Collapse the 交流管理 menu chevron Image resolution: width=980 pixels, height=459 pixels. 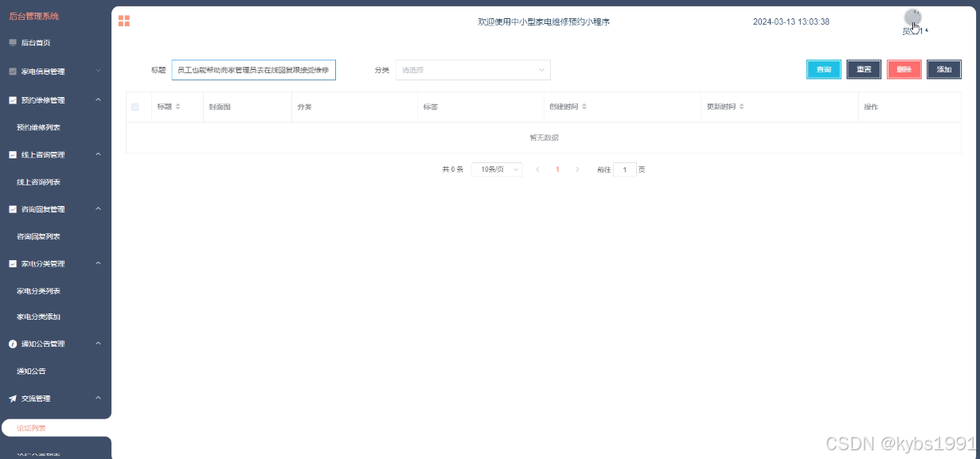click(x=99, y=398)
